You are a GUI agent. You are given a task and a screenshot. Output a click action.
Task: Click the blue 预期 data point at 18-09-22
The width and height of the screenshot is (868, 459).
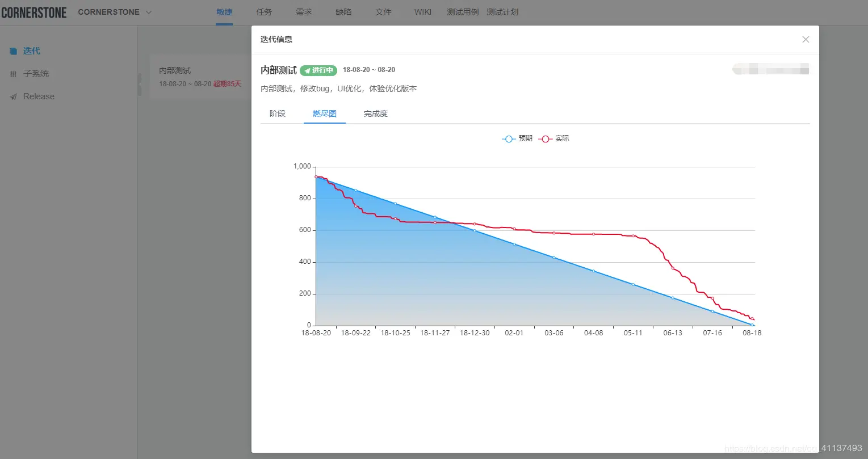tap(356, 190)
